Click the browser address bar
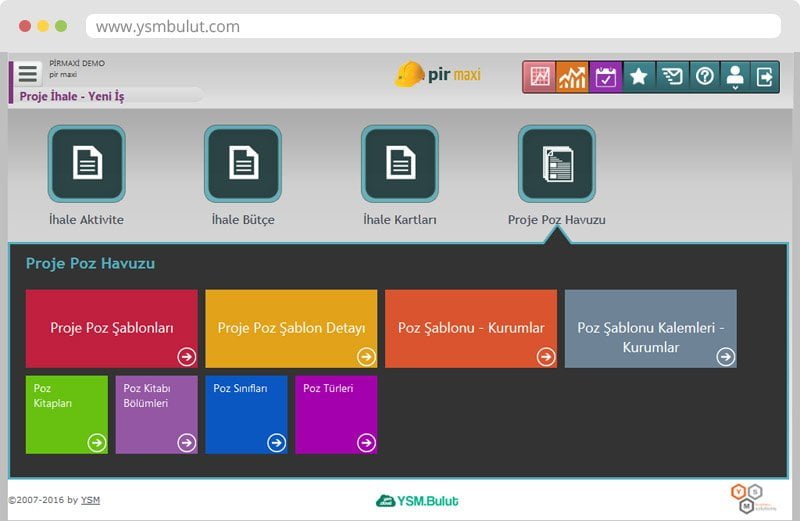Viewport: 800px width, 521px height. (x=430, y=27)
